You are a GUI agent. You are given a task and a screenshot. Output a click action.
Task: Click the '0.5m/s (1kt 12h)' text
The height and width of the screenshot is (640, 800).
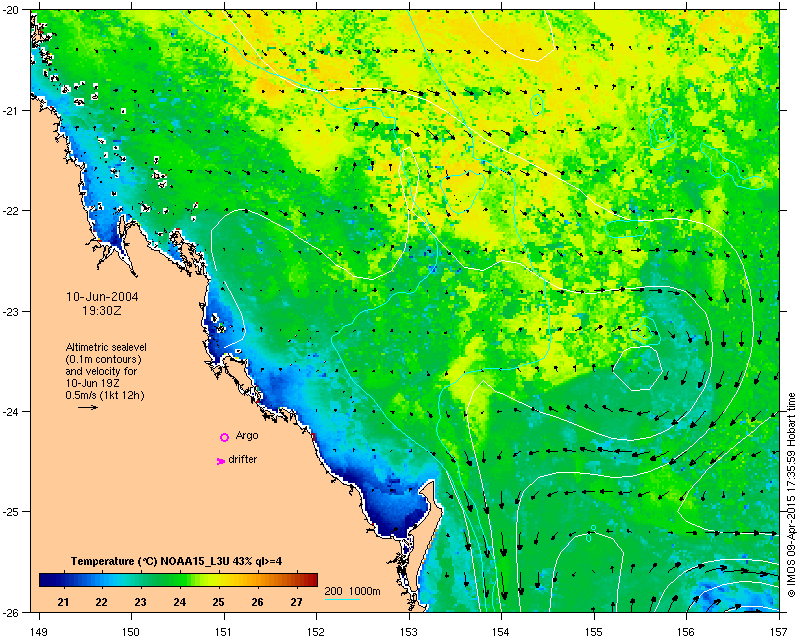105,395
